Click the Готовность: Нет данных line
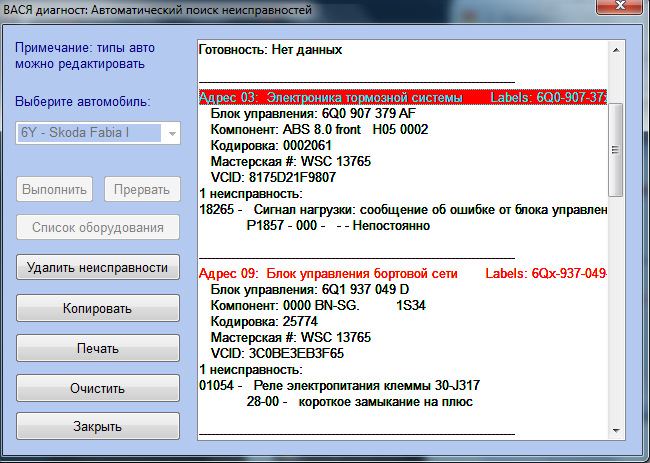The height and width of the screenshot is (463, 650). click(270, 50)
